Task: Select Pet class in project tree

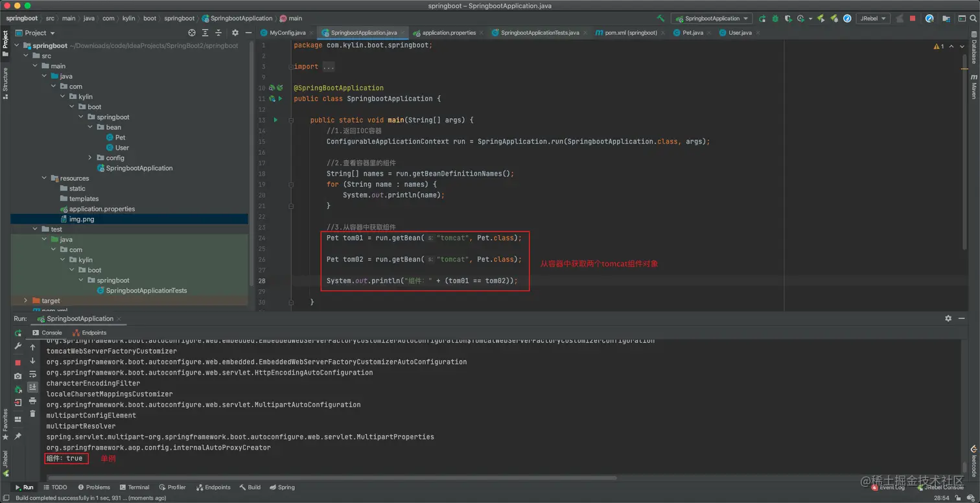Action: (x=115, y=137)
